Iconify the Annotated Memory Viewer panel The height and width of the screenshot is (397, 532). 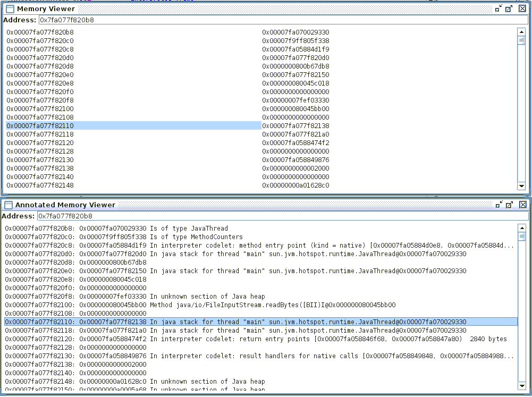[499, 205]
